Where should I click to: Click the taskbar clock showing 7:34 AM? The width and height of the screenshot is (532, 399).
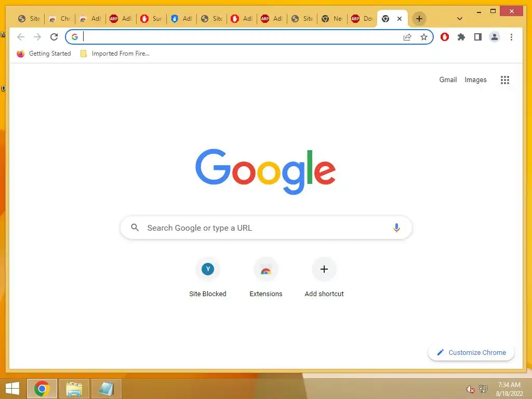point(509,389)
